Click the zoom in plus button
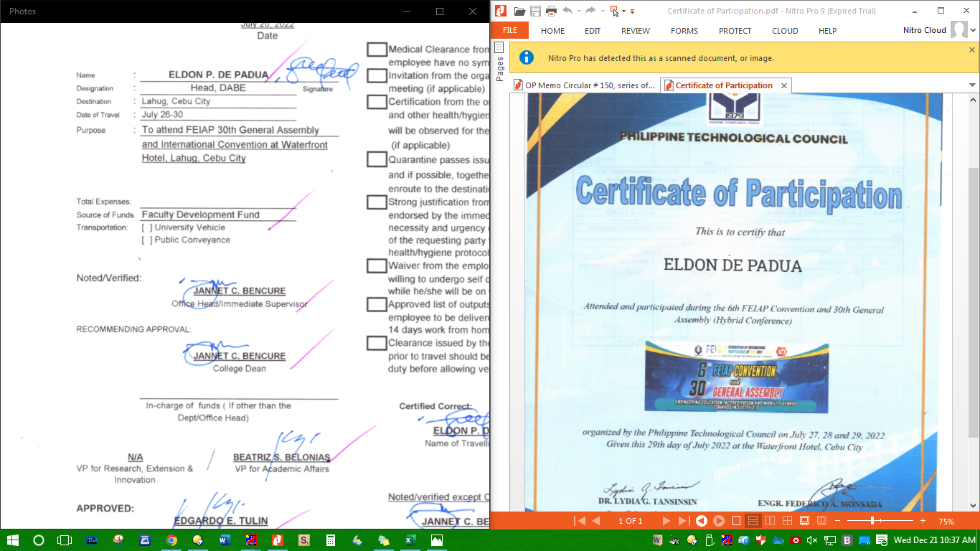The image size is (980, 551). click(923, 521)
